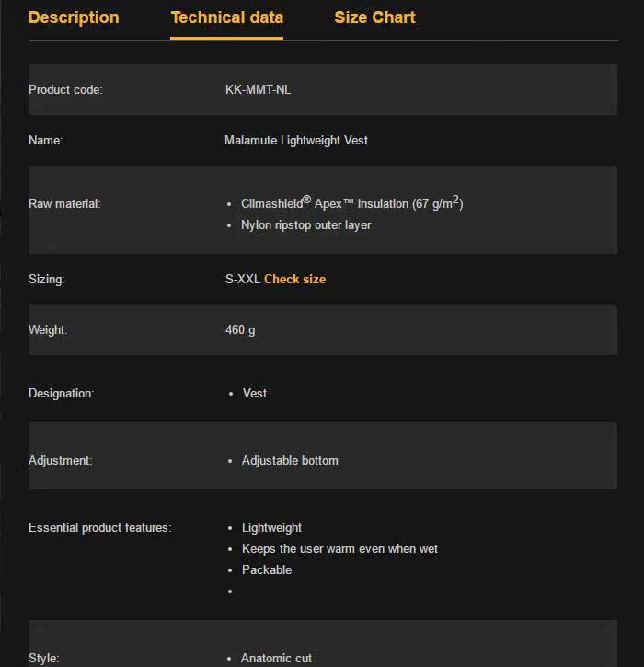The image size is (644, 667).
Task: Click the 460 g weight value
Action: click(240, 329)
